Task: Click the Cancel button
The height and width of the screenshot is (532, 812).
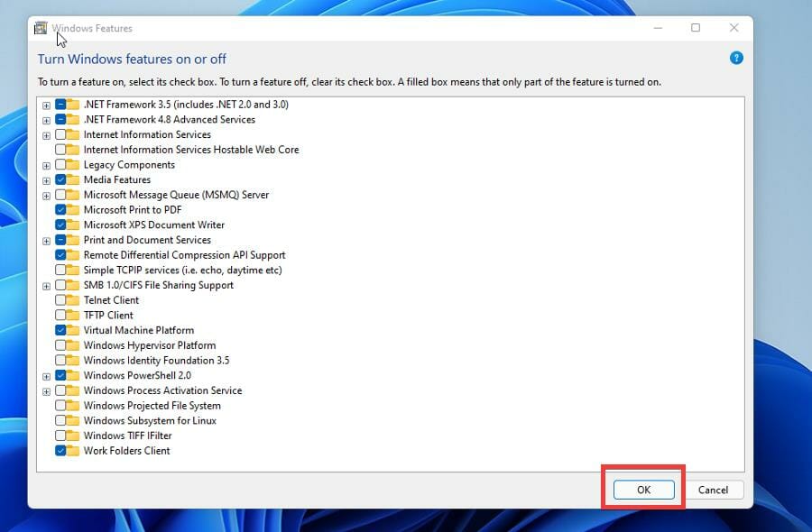Action: point(713,490)
